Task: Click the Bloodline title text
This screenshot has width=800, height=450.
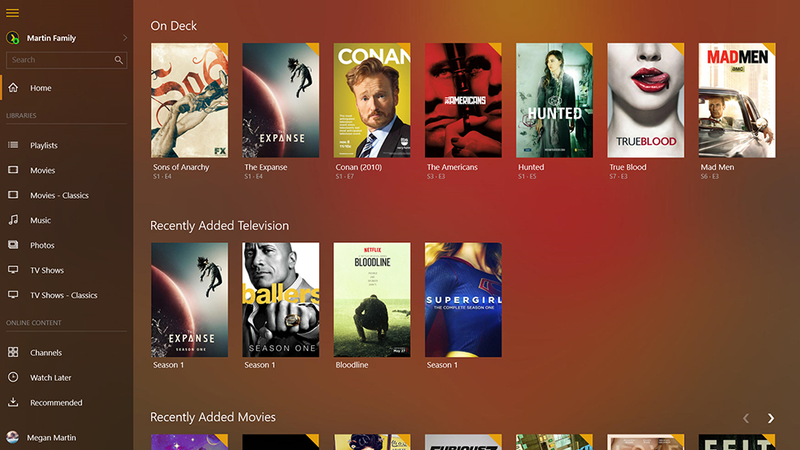Action: point(352,365)
